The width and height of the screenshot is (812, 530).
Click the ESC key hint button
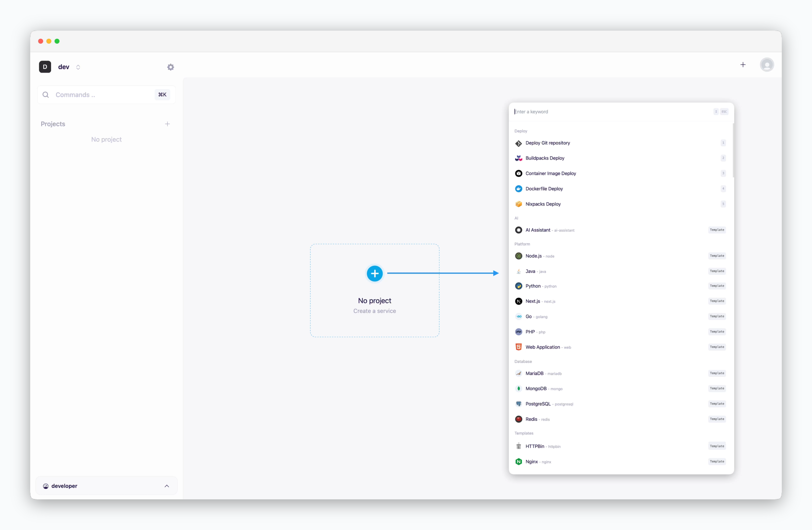click(x=724, y=112)
